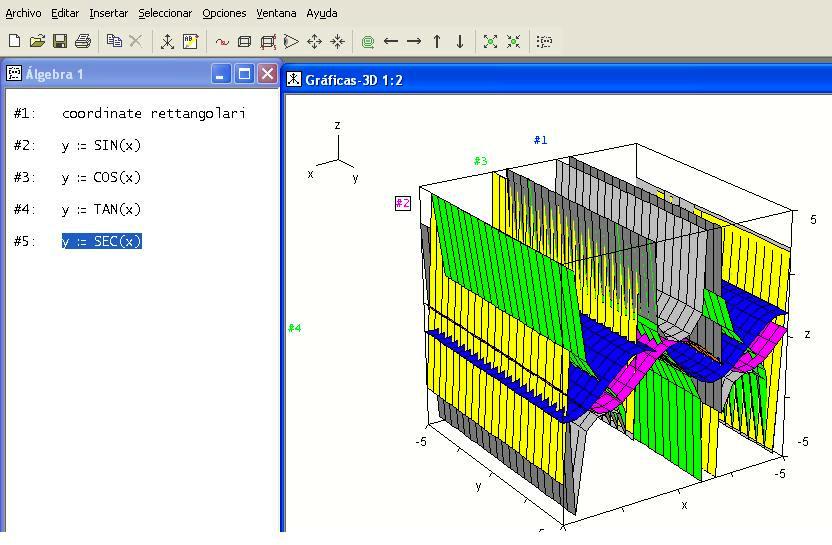
Task: Zoom out with green inward-arrows icon
Action: coord(513,41)
